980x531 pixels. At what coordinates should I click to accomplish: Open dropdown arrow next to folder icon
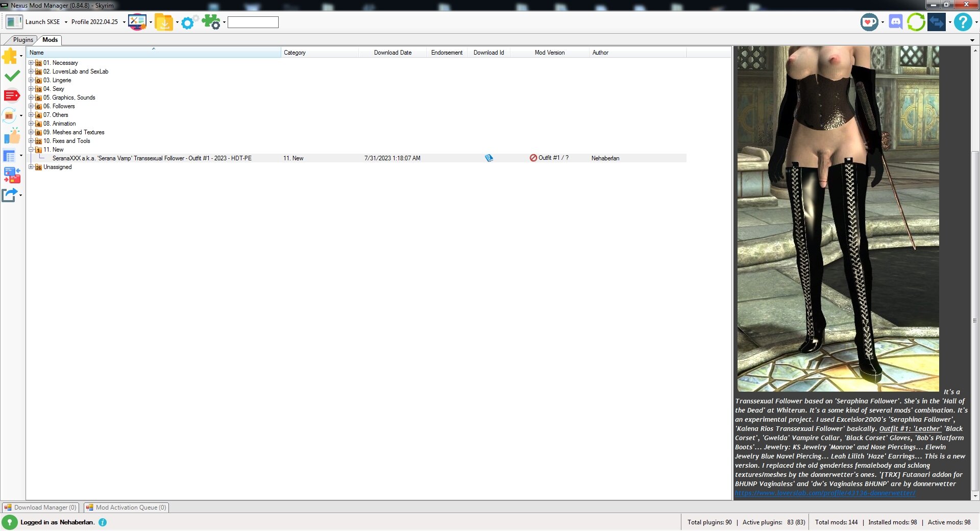(177, 22)
